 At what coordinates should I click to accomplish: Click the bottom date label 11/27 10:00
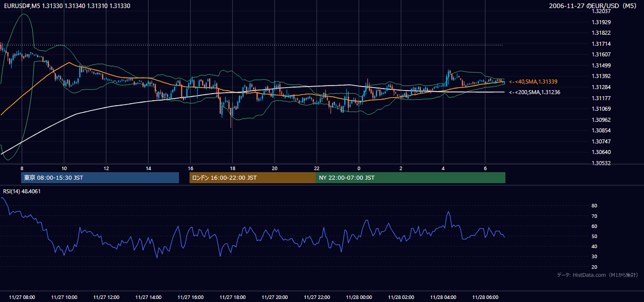tap(64, 297)
